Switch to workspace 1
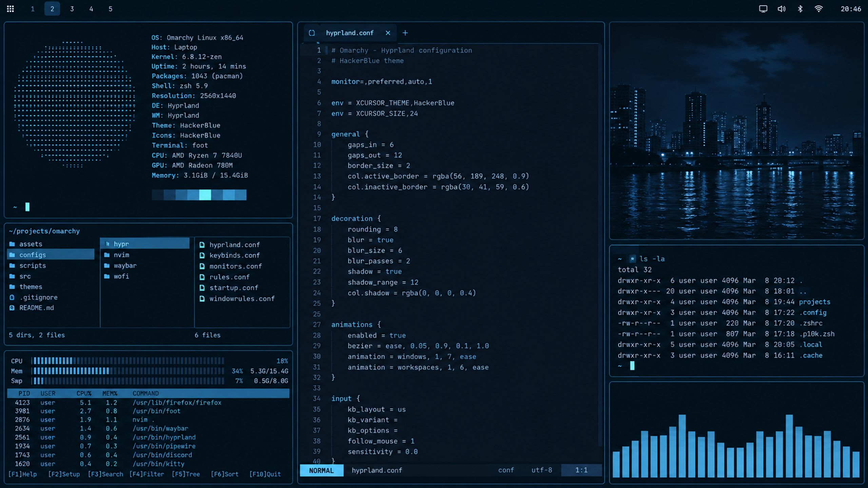868x488 pixels. (x=33, y=9)
